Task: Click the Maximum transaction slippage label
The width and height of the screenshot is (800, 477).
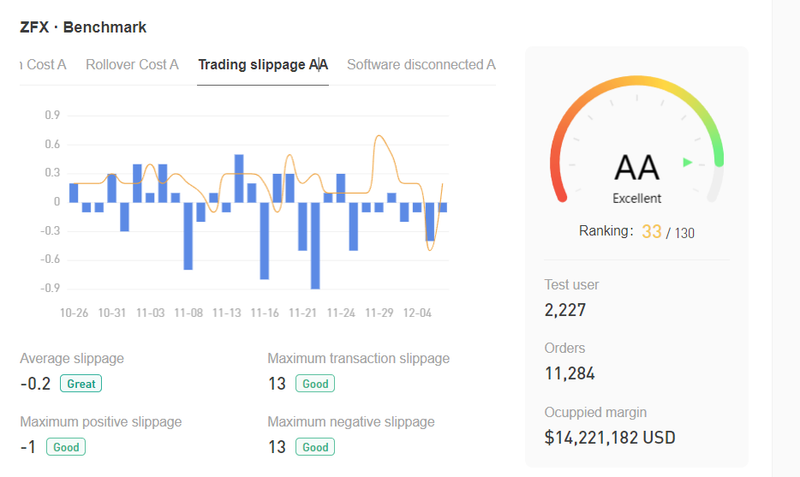Action: (x=359, y=359)
